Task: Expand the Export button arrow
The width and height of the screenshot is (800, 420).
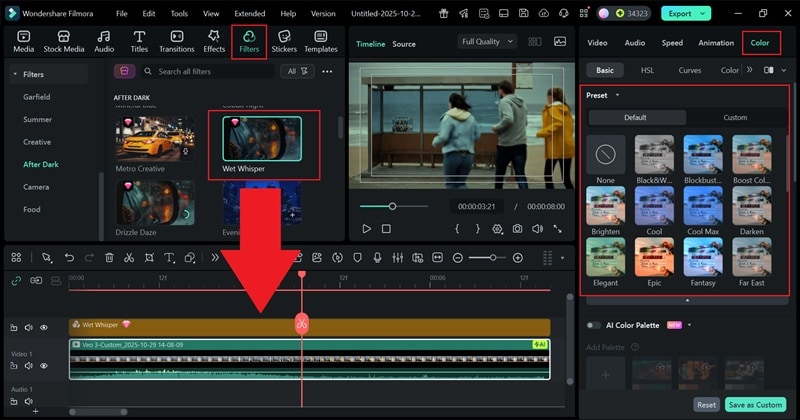Action: coord(703,14)
